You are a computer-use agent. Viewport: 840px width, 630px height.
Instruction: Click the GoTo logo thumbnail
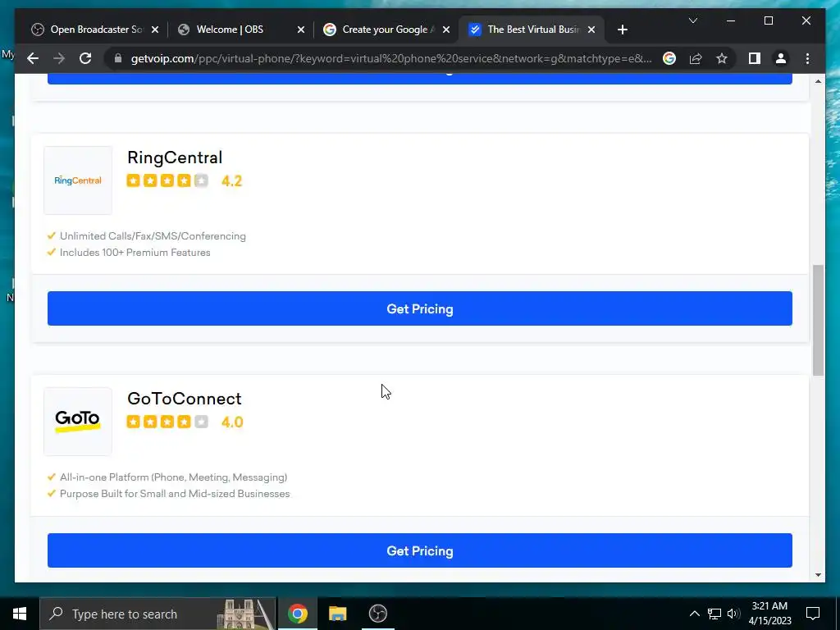78,422
